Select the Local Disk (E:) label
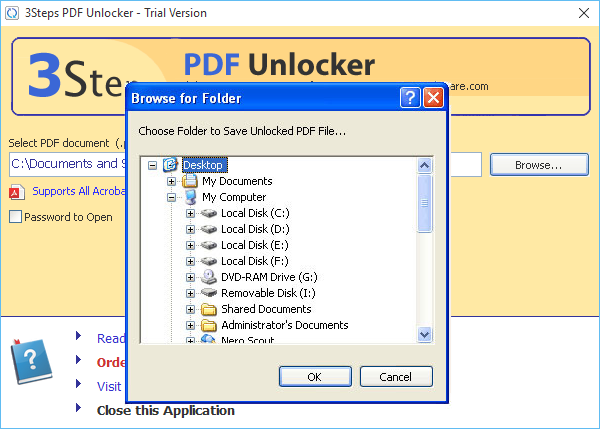 point(255,246)
